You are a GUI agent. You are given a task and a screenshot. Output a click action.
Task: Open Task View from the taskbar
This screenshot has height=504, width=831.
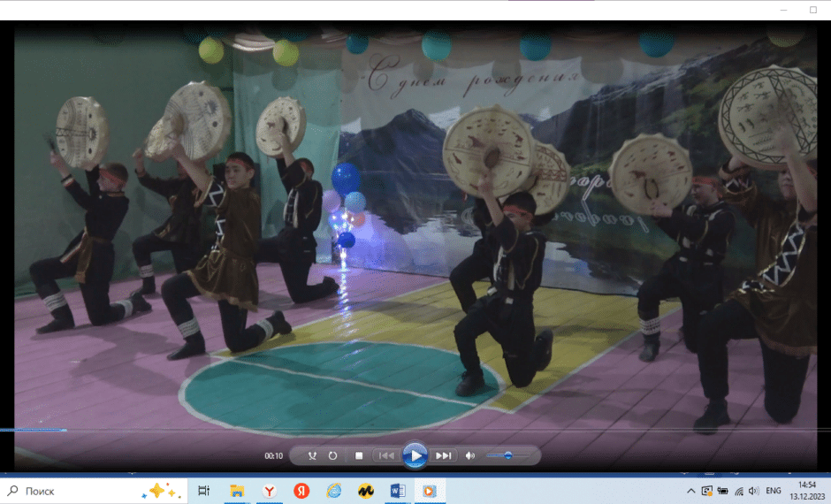point(203,491)
